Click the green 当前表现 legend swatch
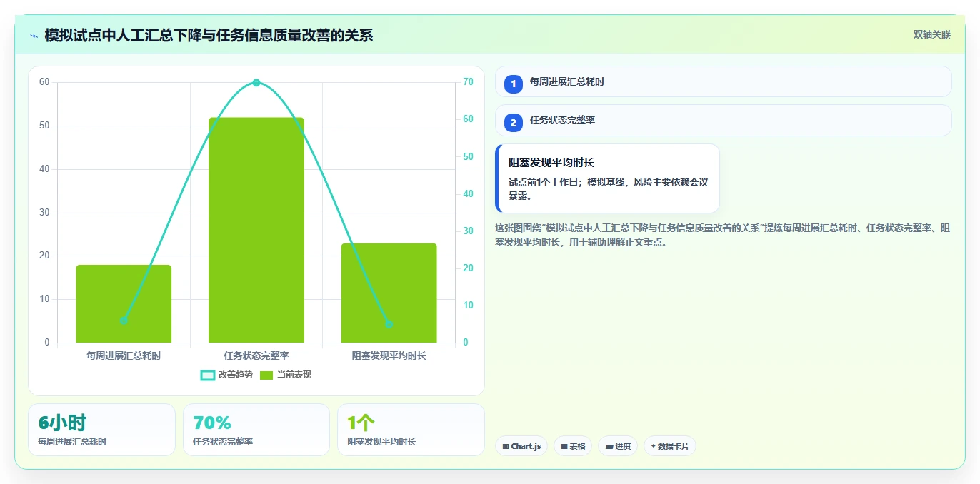980x484 pixels. (266, 375)
